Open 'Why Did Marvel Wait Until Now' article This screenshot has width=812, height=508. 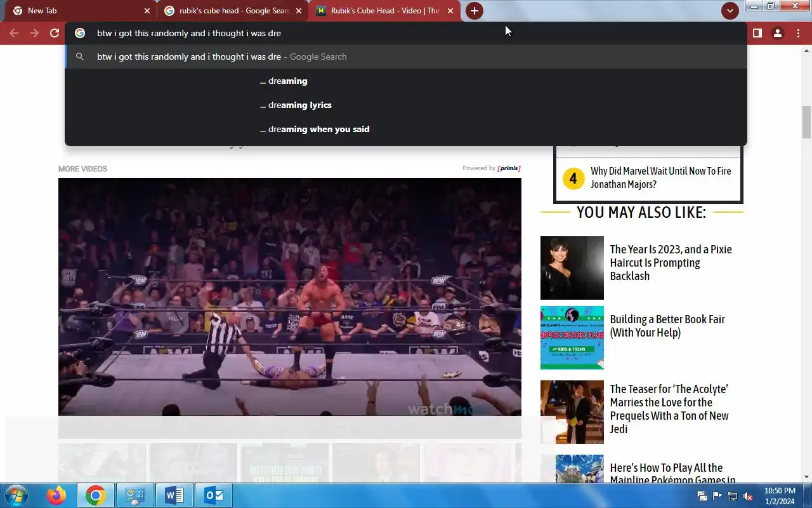tap(660, 178)
